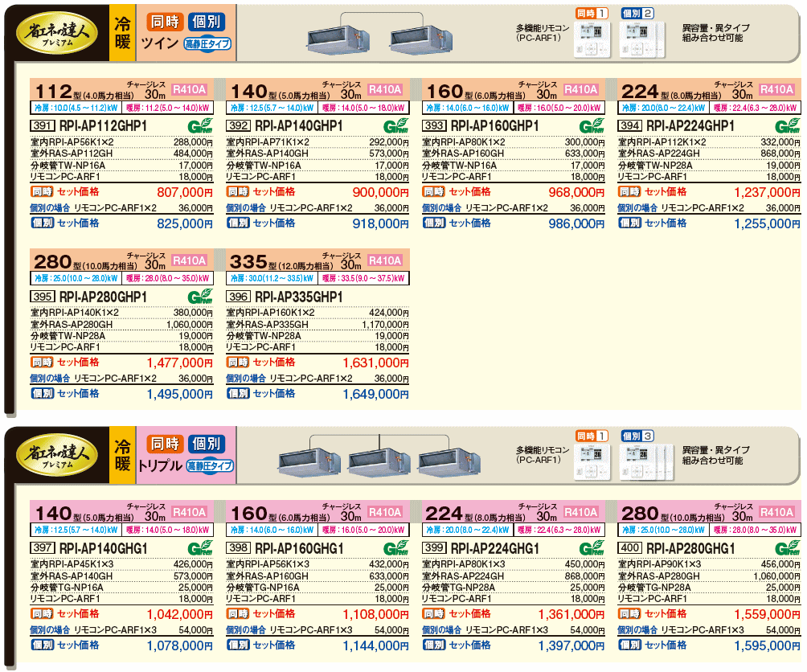The image size is (807, 672).
Task: Click the Green logo beside RPI-AP224GHP1
Action: (788, 125)
